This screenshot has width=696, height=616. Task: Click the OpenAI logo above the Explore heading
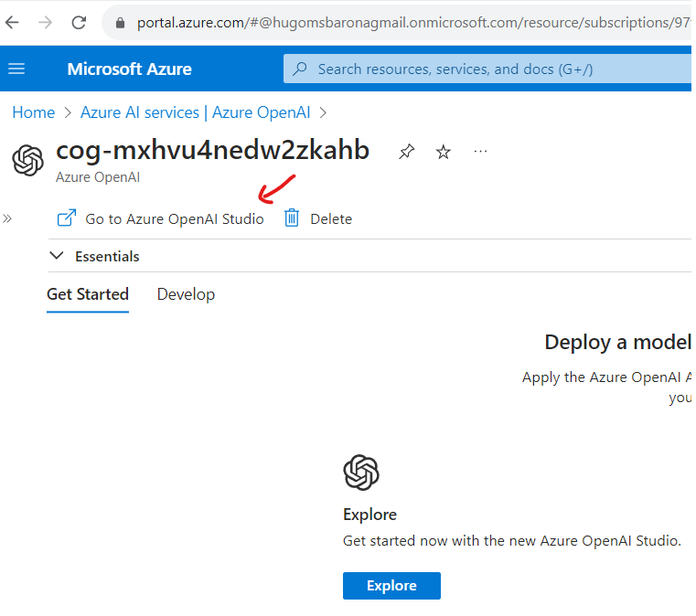(360, 473)
